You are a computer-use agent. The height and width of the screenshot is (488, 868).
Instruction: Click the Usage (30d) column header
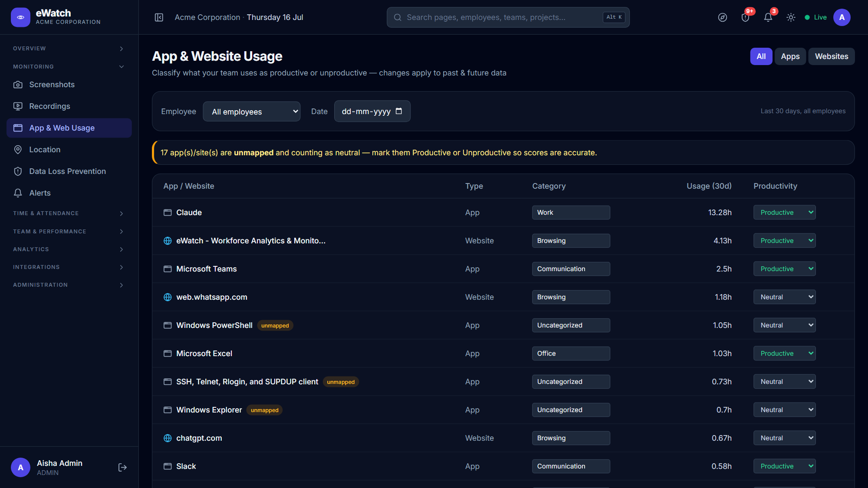click(709, 186)
